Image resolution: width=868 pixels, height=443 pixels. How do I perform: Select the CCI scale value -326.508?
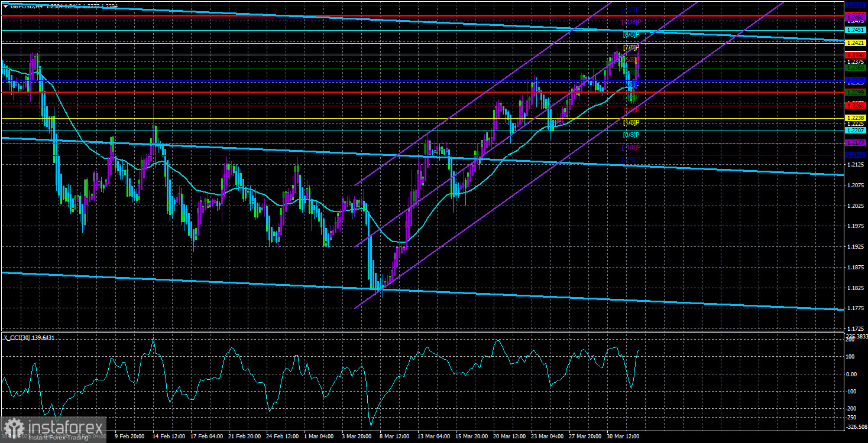(856, 426)
